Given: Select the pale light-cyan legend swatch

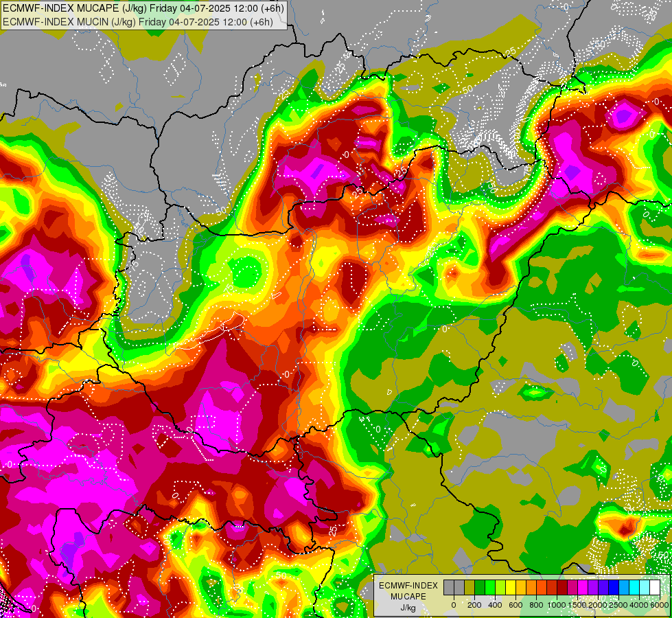Looking at the screenshot, I should tap(645, 588).
